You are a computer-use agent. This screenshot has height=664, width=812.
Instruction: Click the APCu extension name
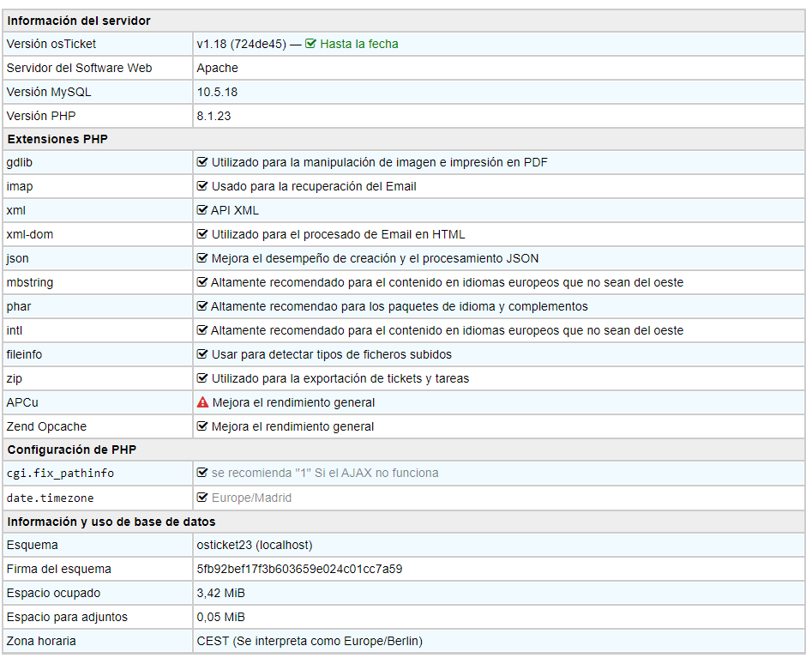click(x=22, y=402)
